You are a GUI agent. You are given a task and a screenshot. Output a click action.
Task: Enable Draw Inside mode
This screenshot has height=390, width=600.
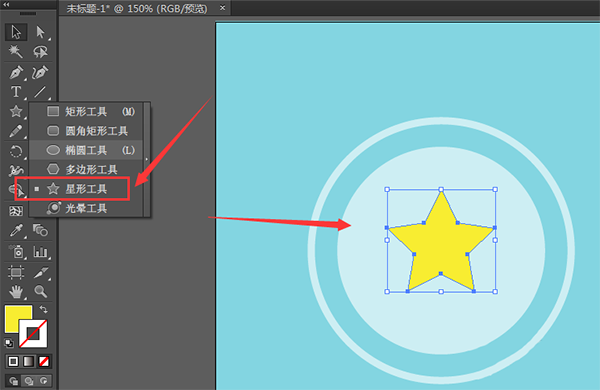point(44,381)
